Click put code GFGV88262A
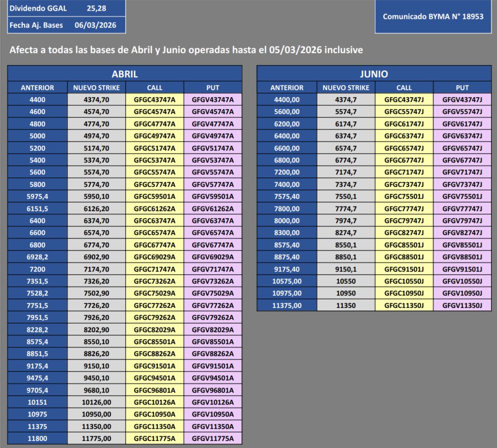The height and width of the screenshot is (448, 497). (x=213, y=354)
